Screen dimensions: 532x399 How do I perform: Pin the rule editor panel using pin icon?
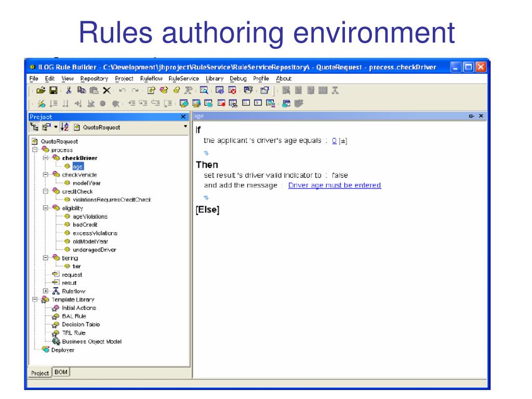pyautogui.click(x=471, y=116)
